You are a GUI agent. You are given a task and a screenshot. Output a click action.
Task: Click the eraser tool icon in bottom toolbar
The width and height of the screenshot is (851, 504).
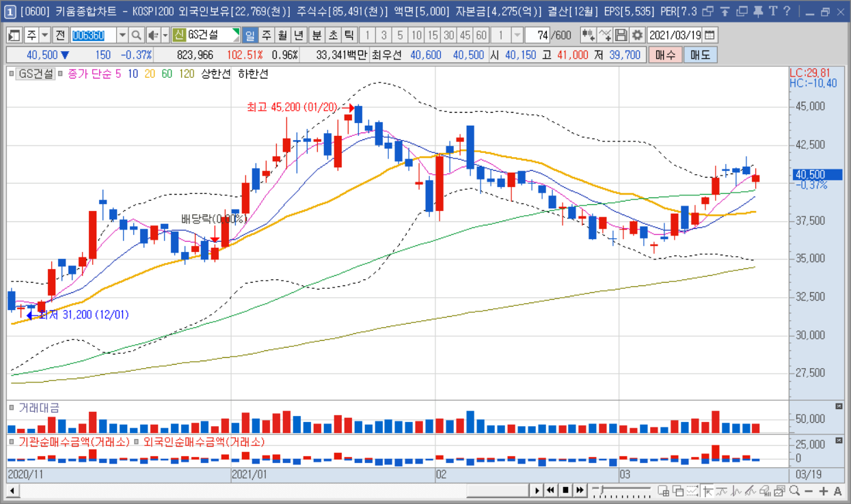point(765,490)
